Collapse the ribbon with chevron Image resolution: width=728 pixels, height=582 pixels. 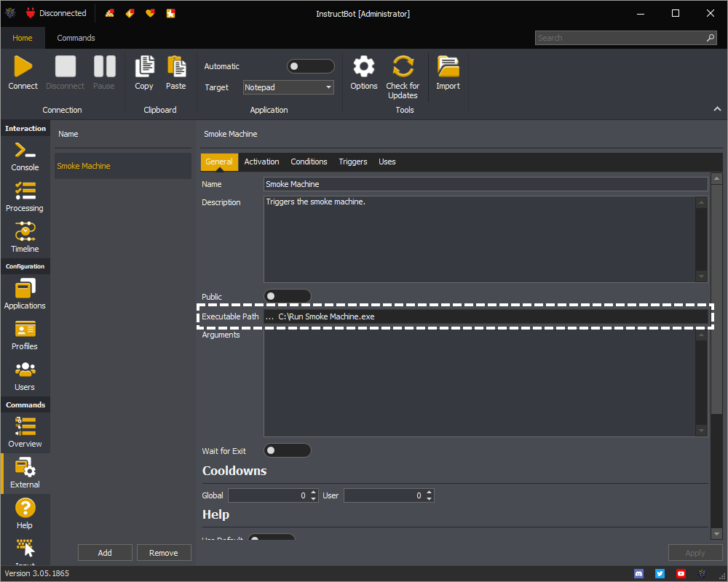point(717,109)
